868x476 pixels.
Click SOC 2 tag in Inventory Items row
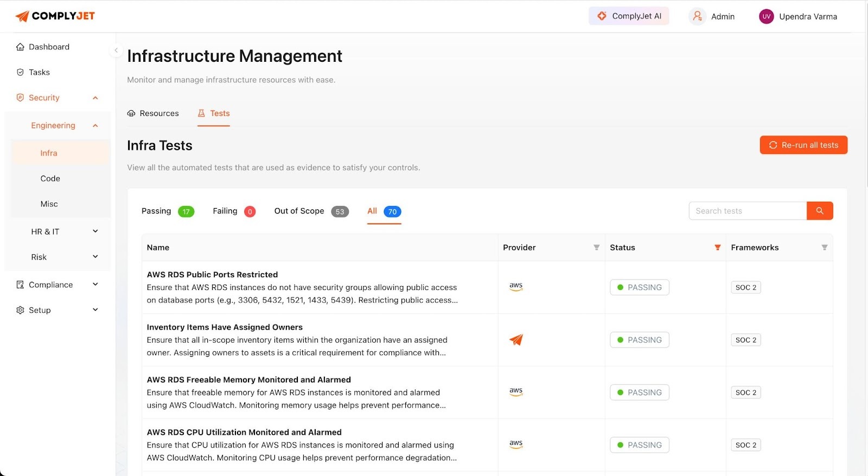(x=746, y=340)
